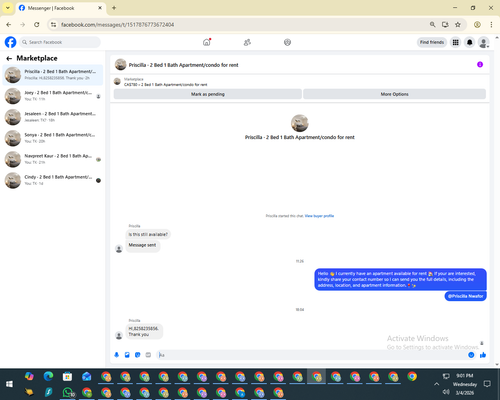Image resolution: width=500 pixels, height=400 pixels.
Task: Send a thumbs-up like
Action: [x=483, y=355]
